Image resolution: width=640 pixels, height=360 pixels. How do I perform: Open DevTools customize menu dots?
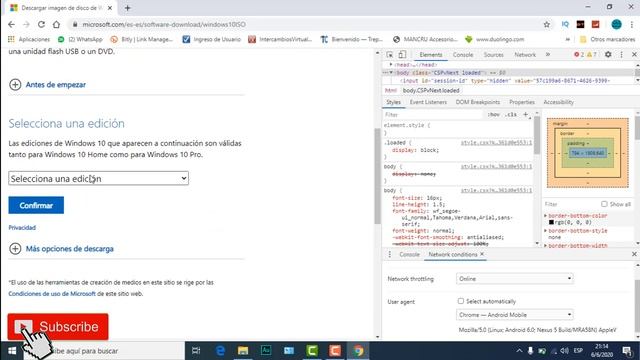point(622,54)
